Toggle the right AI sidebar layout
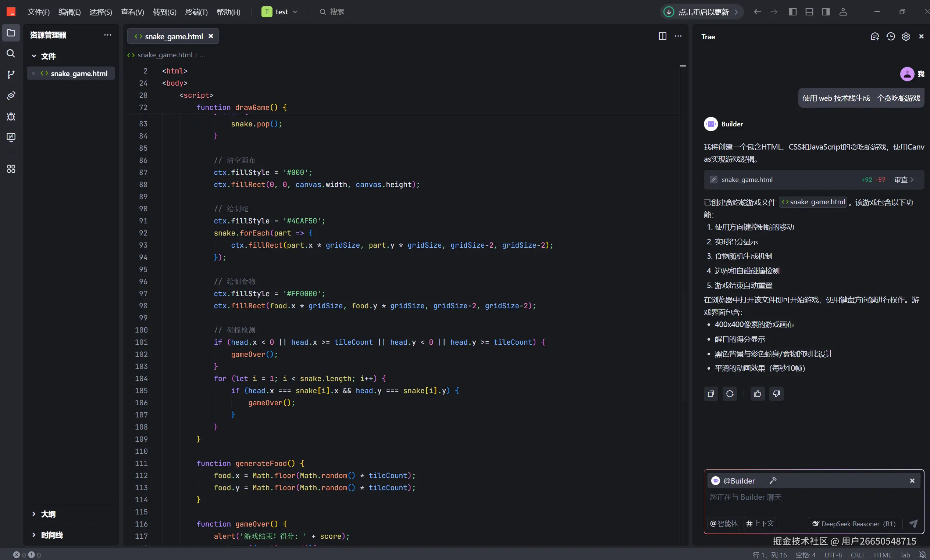Image resolution: width=930 pixels, height=560 pixels. coord(826,12)
